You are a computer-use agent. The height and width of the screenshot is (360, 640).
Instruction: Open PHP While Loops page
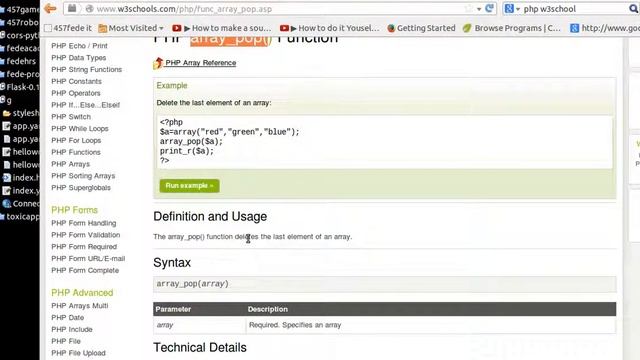[x=80, y=129]
